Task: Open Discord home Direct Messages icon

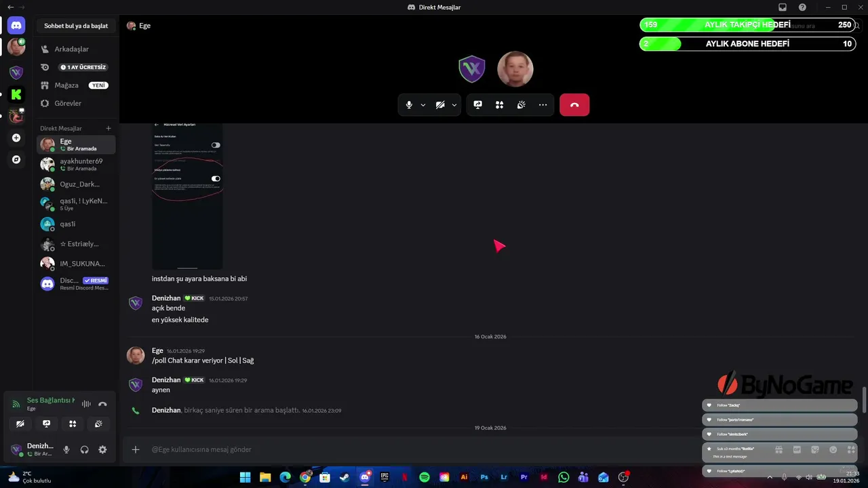Action: point(16,26)
